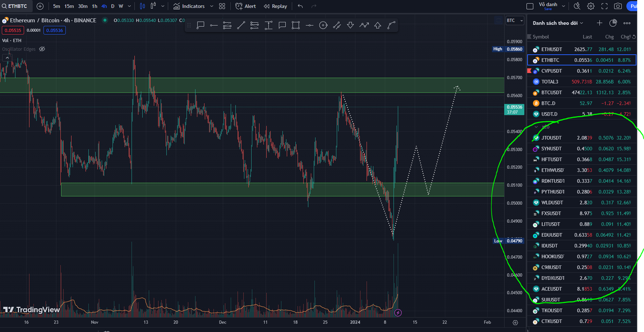Open the quick search lightning icon

click(x=577, y=6)
